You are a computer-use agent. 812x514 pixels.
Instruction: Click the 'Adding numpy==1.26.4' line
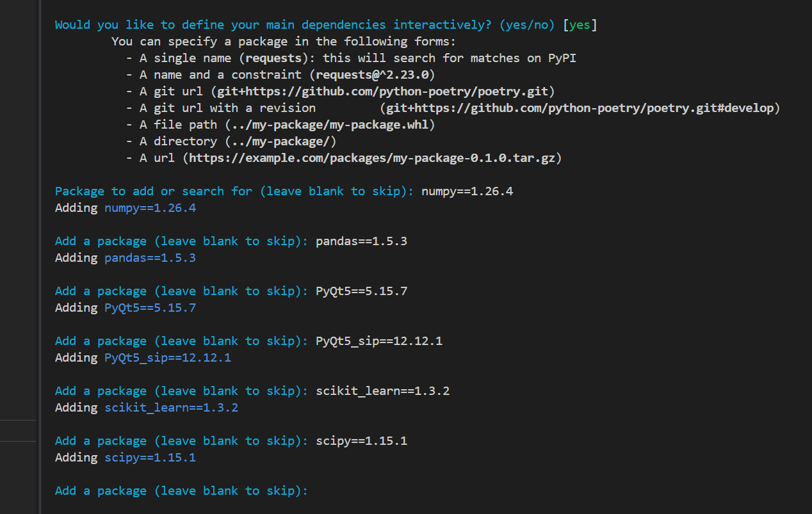click(x=126, y=208)
